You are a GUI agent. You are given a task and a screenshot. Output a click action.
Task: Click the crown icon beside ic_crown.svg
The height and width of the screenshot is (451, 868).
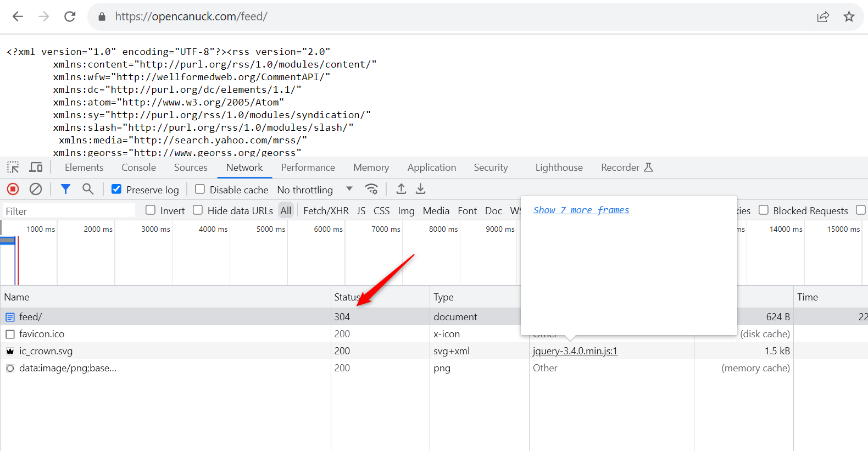pyautogui.click(x=10, y=351)
